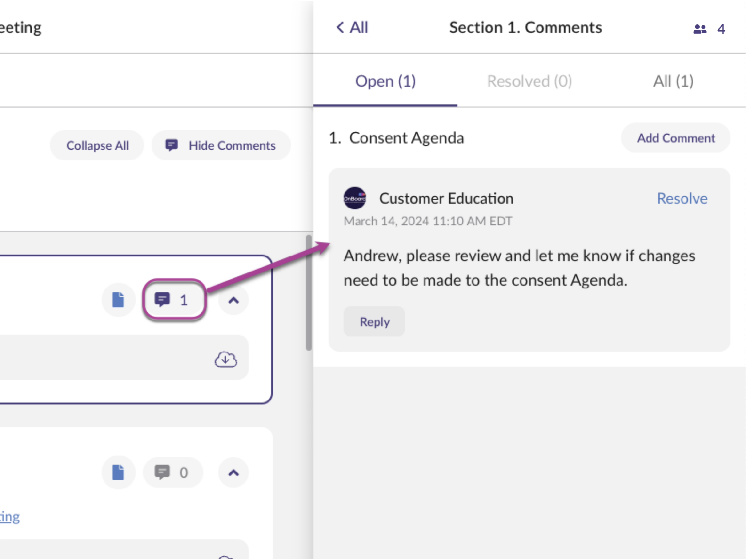Click the comment timestamp March 14, 2024

point(428,221)
